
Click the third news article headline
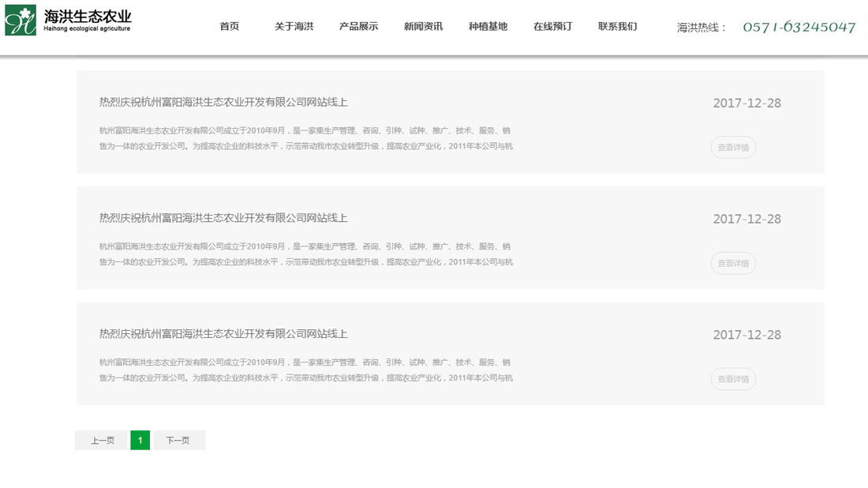click(223, 334)
